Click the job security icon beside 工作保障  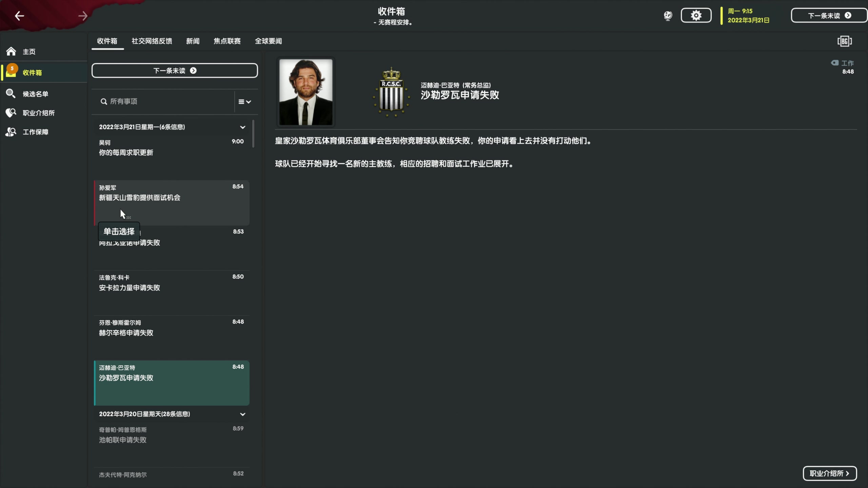click(x=11, y=131)
